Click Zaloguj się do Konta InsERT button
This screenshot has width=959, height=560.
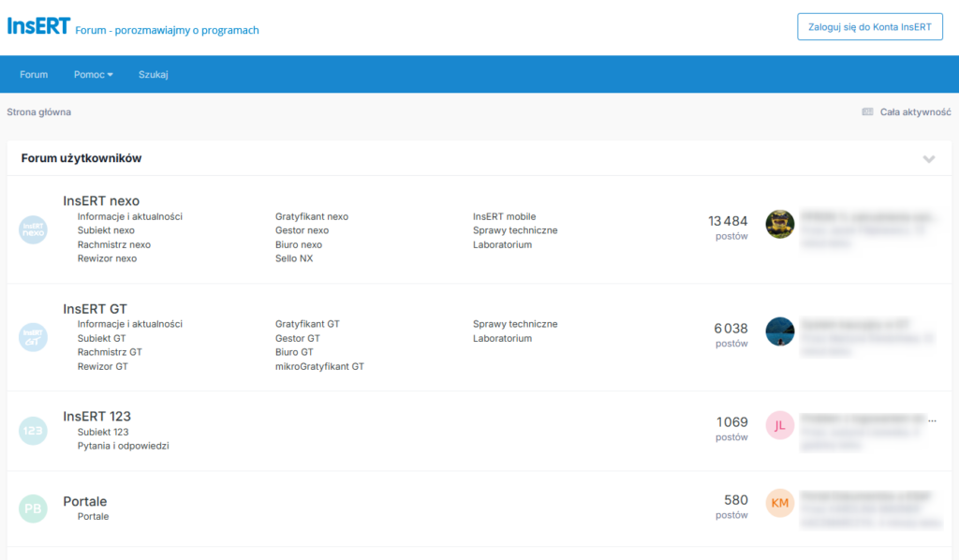pyautogui.click(x=870, y=27)
